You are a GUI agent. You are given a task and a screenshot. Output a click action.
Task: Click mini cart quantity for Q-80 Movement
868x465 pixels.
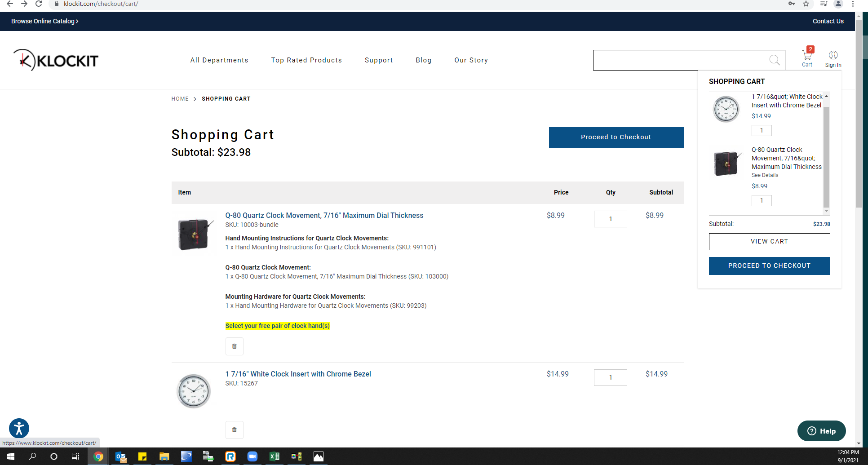coord(762,200)
